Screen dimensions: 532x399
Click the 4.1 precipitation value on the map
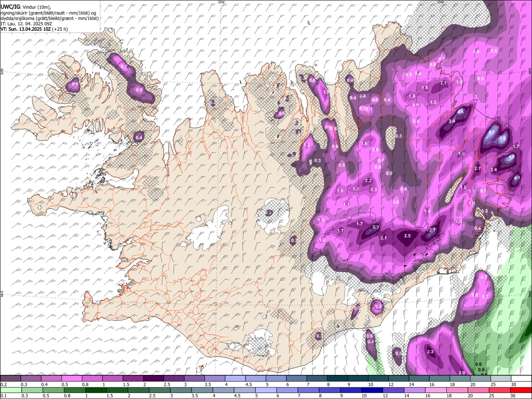point(517,178)
